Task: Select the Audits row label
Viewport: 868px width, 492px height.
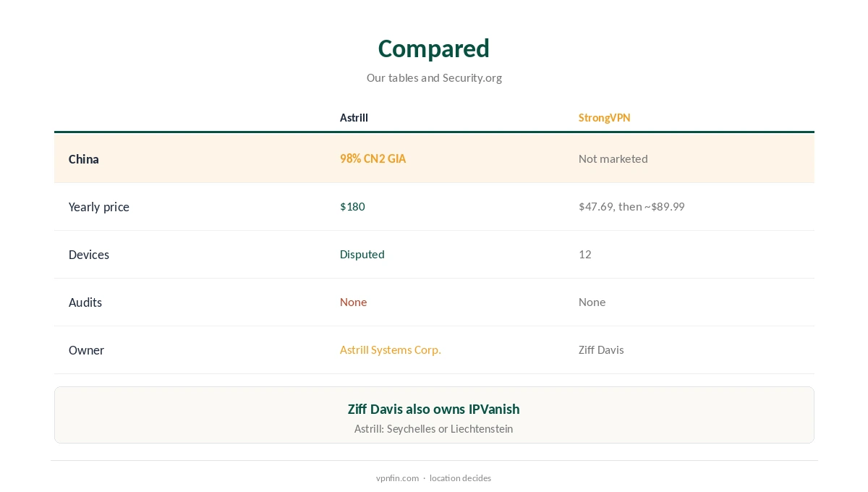Action: (x=85, y=302)
